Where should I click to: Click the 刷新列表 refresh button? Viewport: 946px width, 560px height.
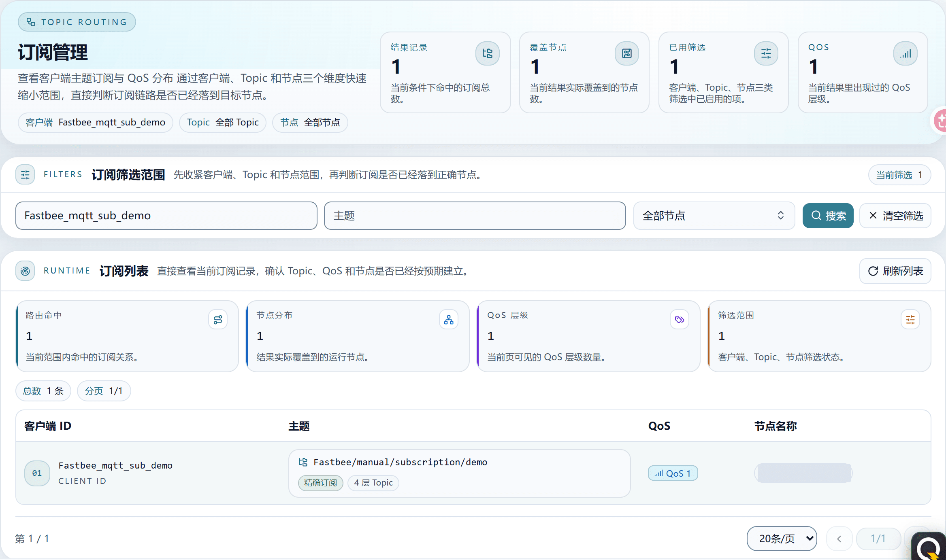(x=895, y=271)
